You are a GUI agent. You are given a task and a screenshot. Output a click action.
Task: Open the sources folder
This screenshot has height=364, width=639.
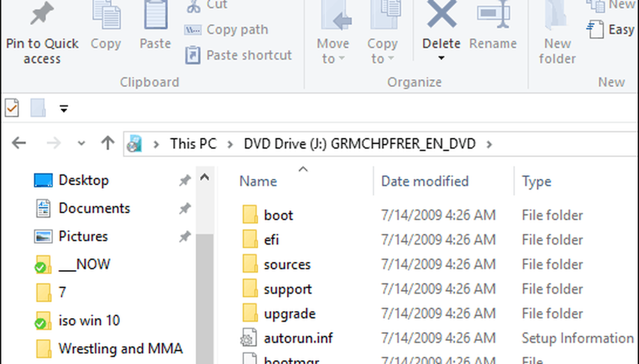click(x=287, y=264)
